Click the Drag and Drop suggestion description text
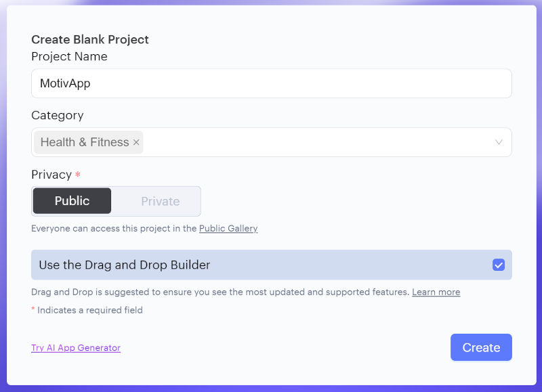 click(x=220, y=292)
